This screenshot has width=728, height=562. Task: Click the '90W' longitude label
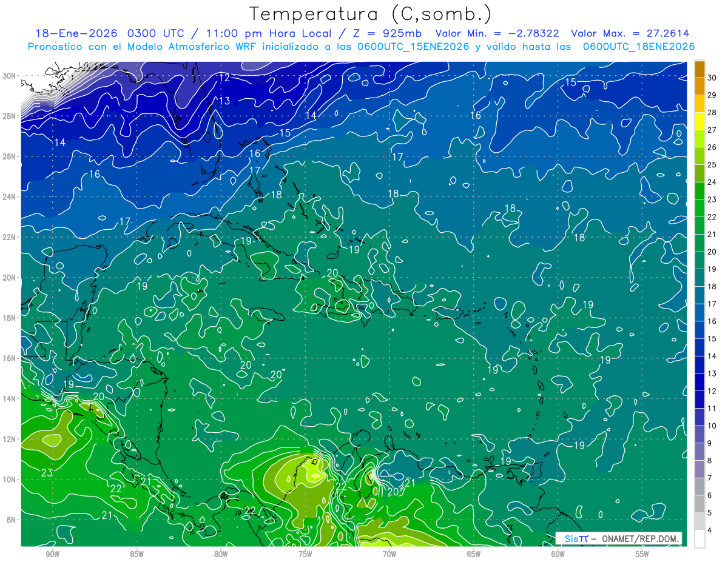(x=52, y=554)
